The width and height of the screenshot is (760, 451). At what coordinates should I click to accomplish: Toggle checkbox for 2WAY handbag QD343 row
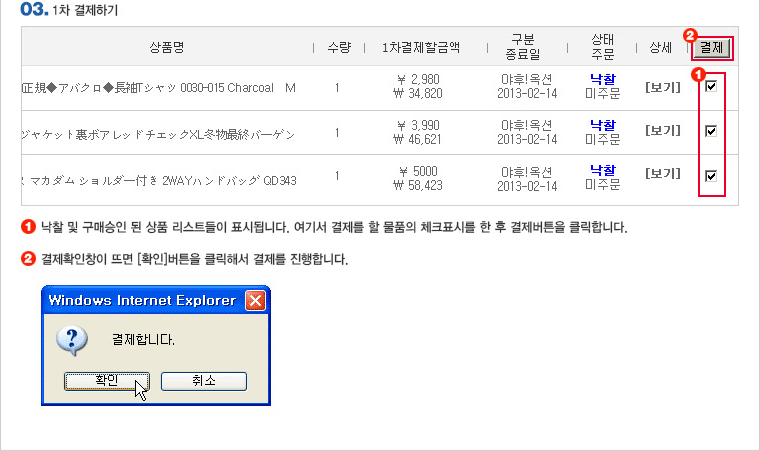coord(711,176)
